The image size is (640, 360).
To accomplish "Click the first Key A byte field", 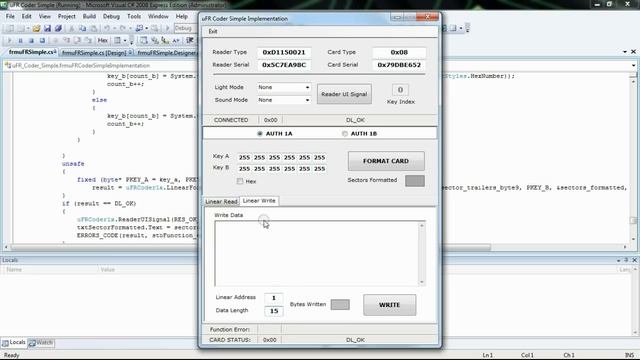I will tap(244, 158).
